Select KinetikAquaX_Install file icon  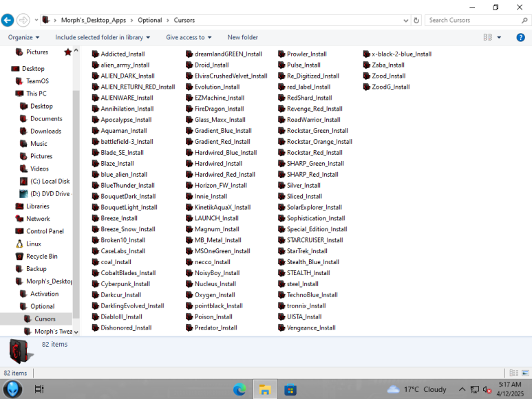tap(189, 207)
